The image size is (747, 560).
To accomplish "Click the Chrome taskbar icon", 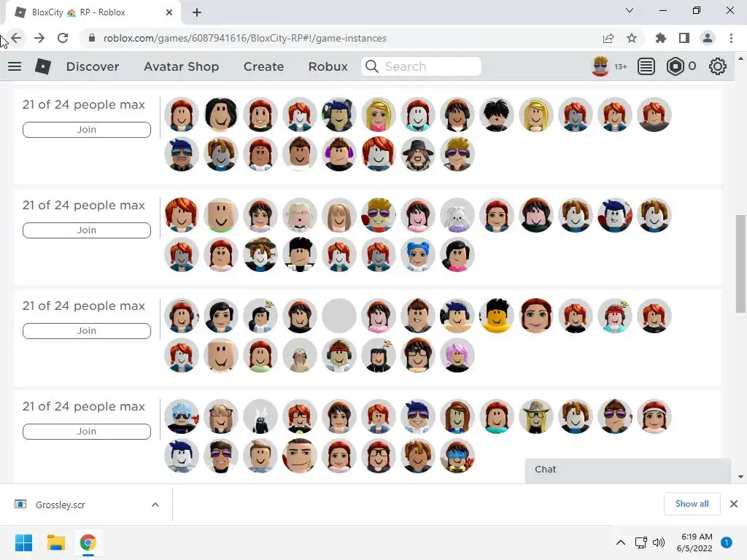I will pyautogui.click(x=88, y=542).
